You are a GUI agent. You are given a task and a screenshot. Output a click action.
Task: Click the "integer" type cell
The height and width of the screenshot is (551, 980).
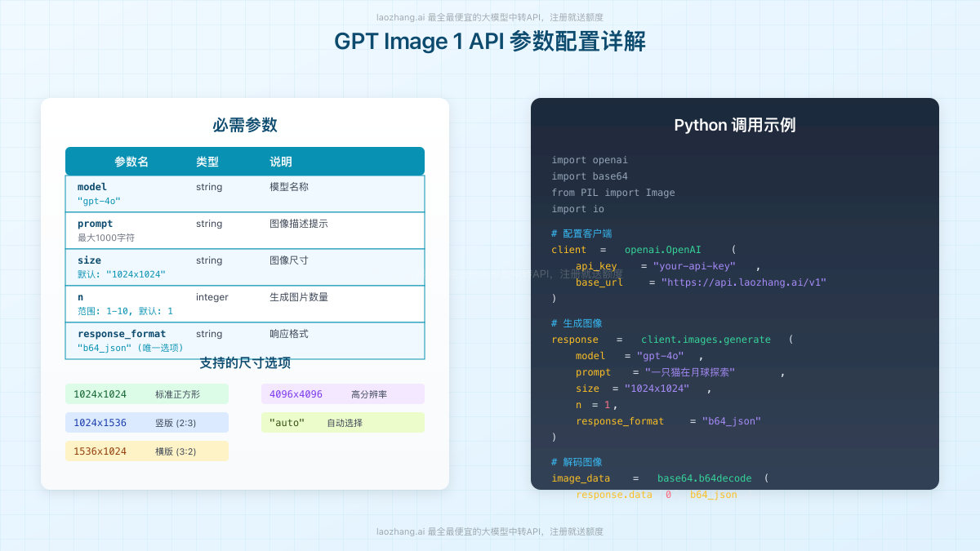pyautogui.click(x=212, y=297)
